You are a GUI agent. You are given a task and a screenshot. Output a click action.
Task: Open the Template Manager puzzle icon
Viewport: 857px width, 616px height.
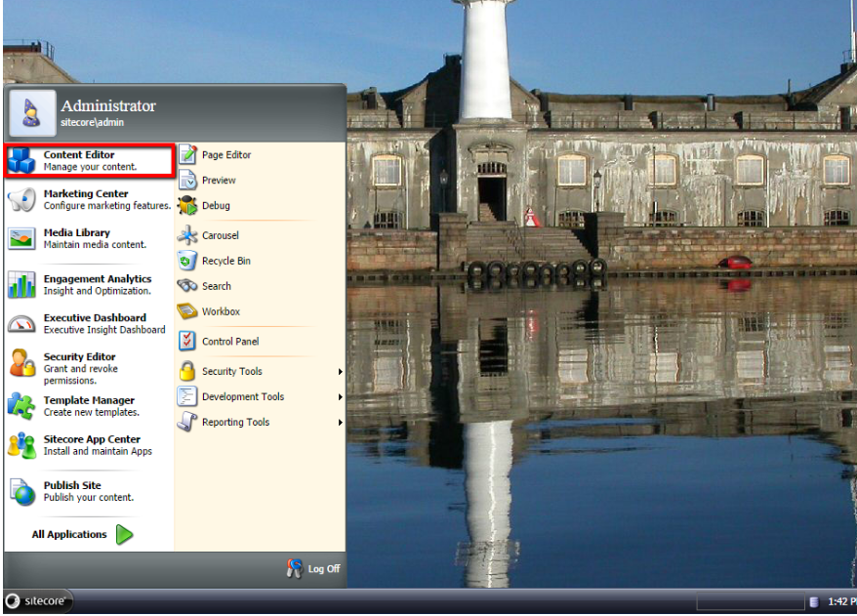tap(21, 406)
